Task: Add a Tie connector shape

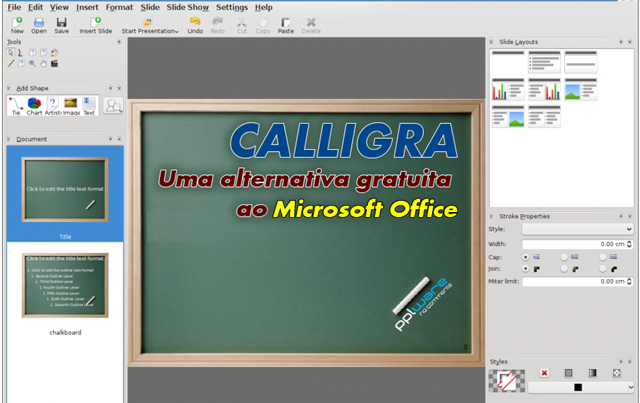Action: [x=16, y=106]
